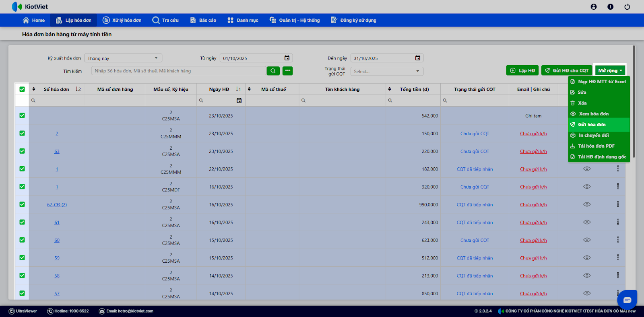Image resolution: width=644 pixels, height=317 pixels.
Task: Click sort arrows beside Tổng tiền header
Action: tap(390, 89)
